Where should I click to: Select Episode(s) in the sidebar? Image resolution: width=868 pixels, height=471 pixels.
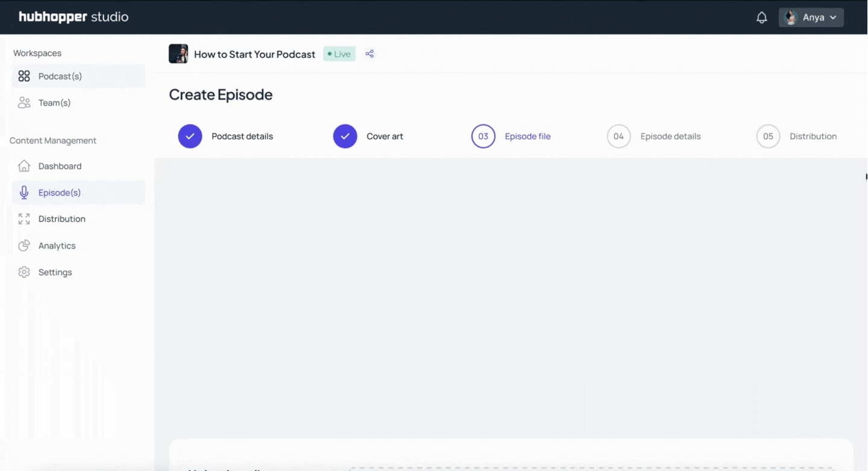(78, 192)
